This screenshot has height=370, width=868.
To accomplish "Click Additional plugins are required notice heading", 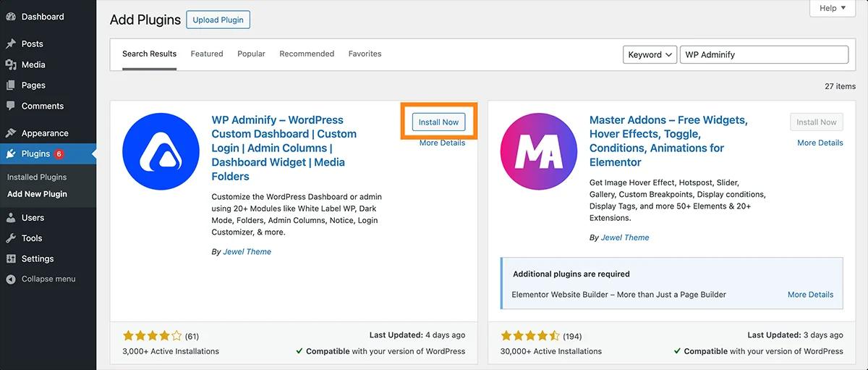I will 571,274.
